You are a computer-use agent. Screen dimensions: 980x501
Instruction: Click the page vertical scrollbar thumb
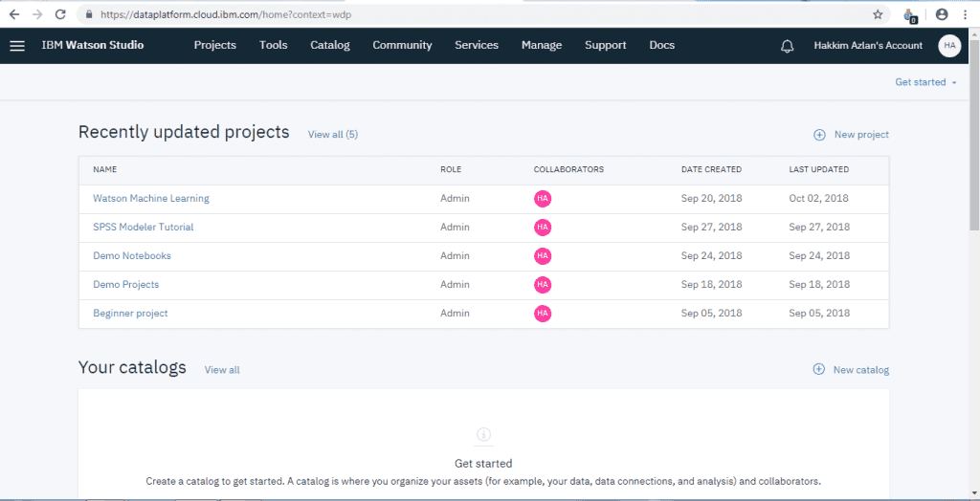[974, 134]
